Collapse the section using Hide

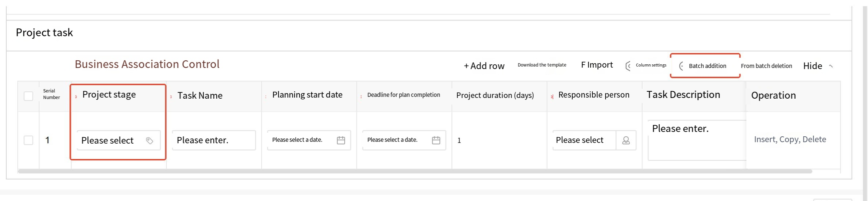812,66
